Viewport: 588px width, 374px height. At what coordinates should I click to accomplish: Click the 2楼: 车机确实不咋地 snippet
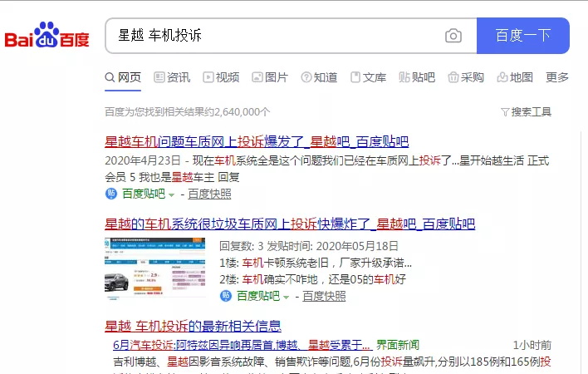[x=313, y=279]
